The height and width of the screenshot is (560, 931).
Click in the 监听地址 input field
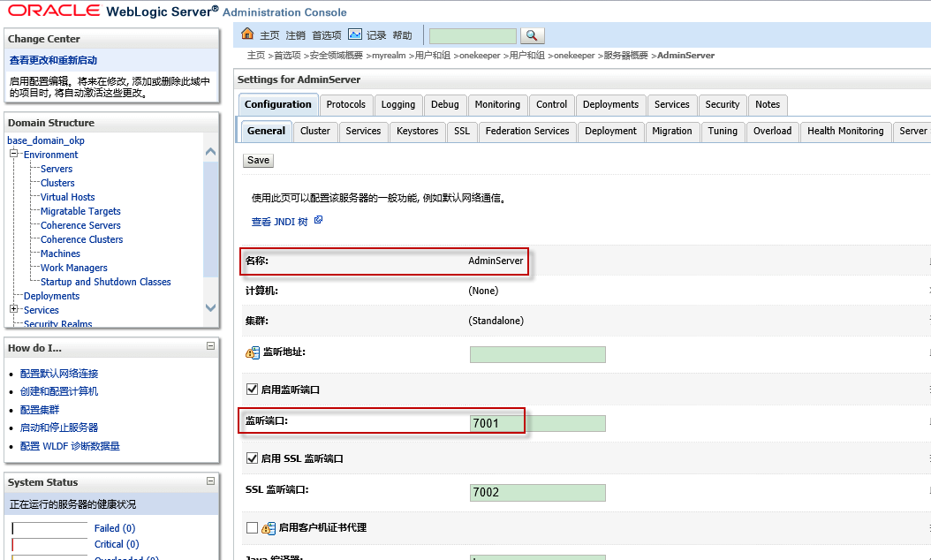(537, 354)
